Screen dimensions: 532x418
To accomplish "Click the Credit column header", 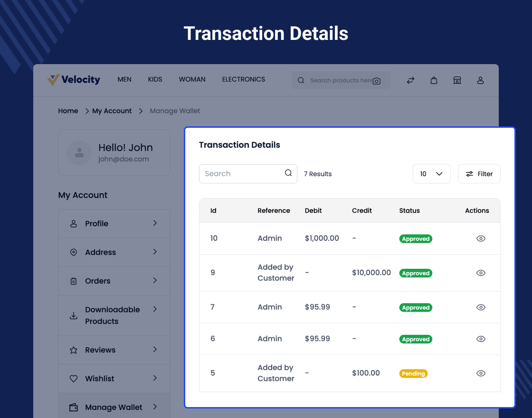I will tap(361, 210).
